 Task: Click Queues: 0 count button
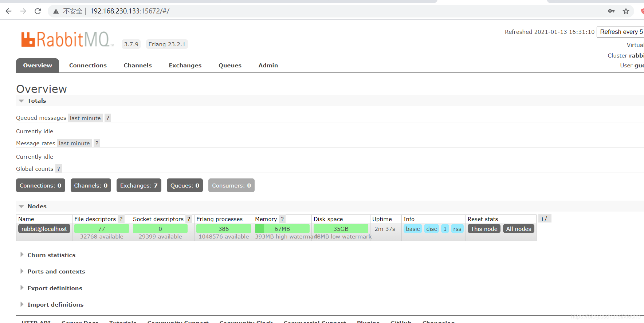click(185, 185)
